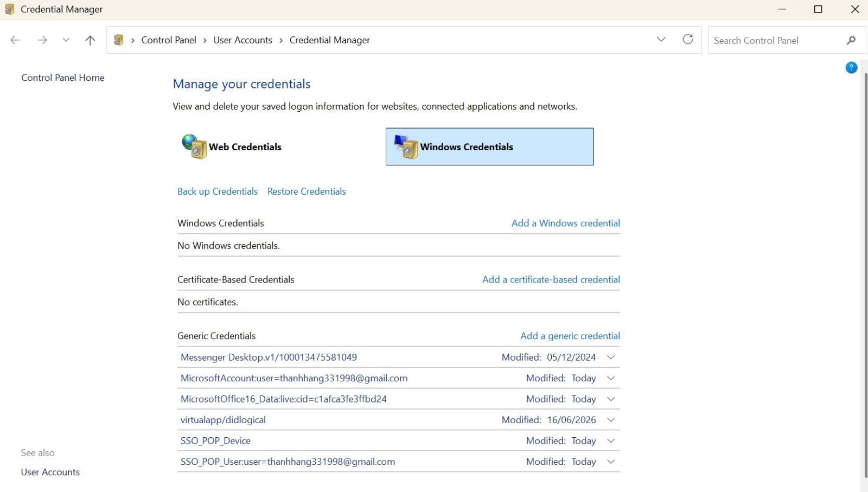This screenshot has width=868, height=492.
Task: Expand breadcrumb arrow after User Accounts
Action: click(x=281, y=40)
